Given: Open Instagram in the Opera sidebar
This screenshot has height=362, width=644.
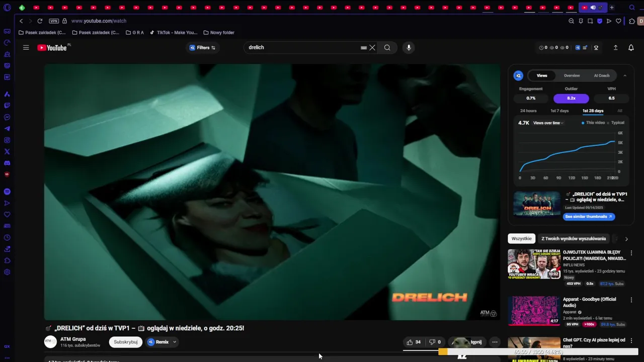Looking at the screenshot, I should click(7, 140).
